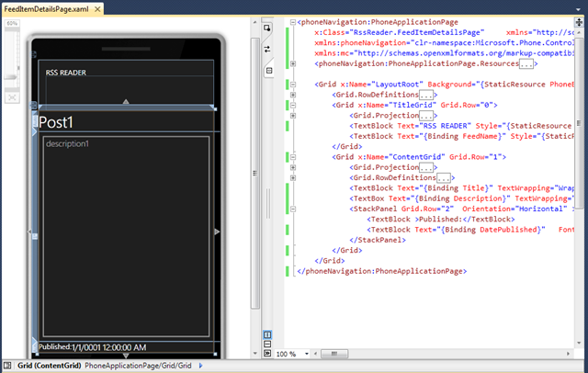Viewport: 588px width, 373px height.
Task: Click the {Binding Description} TextBox code line
Action: (461, 198)
